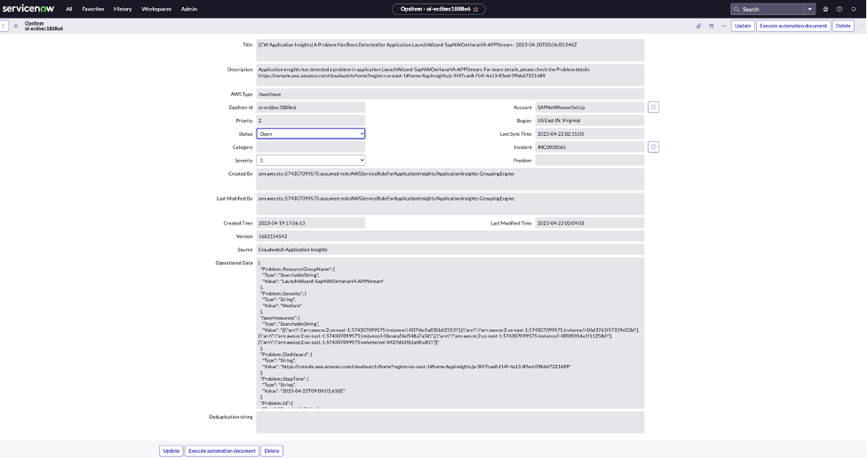This screenshot has height=458, width=868.
Task: Manage attachments with the paperclip icon
Action: (x=698, y=26)
